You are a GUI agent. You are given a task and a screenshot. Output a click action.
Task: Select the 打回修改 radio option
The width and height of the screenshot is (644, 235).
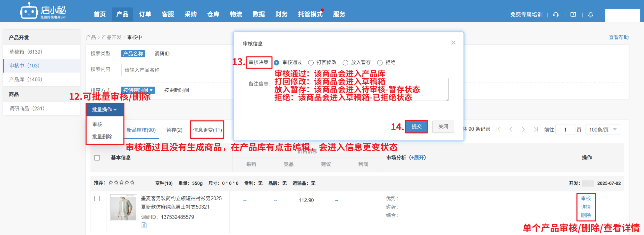(311, 63)
